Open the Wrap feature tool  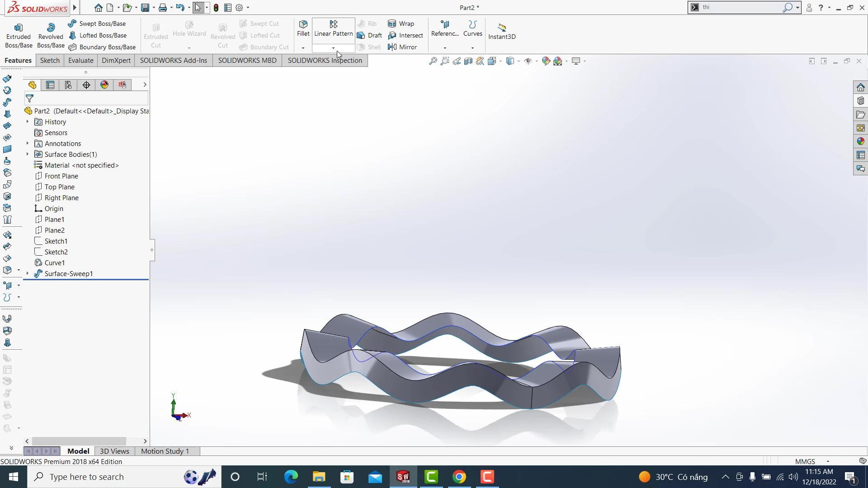tap(401, 23)
